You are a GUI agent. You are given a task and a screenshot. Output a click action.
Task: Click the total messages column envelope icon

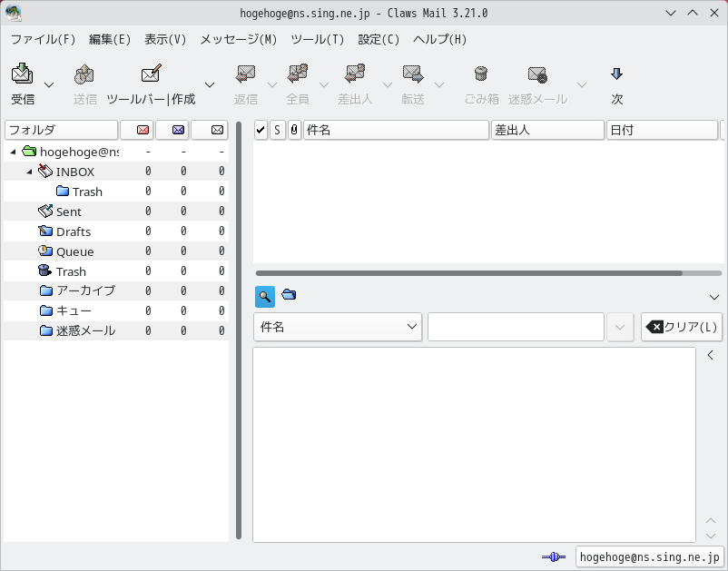point(217,130)
